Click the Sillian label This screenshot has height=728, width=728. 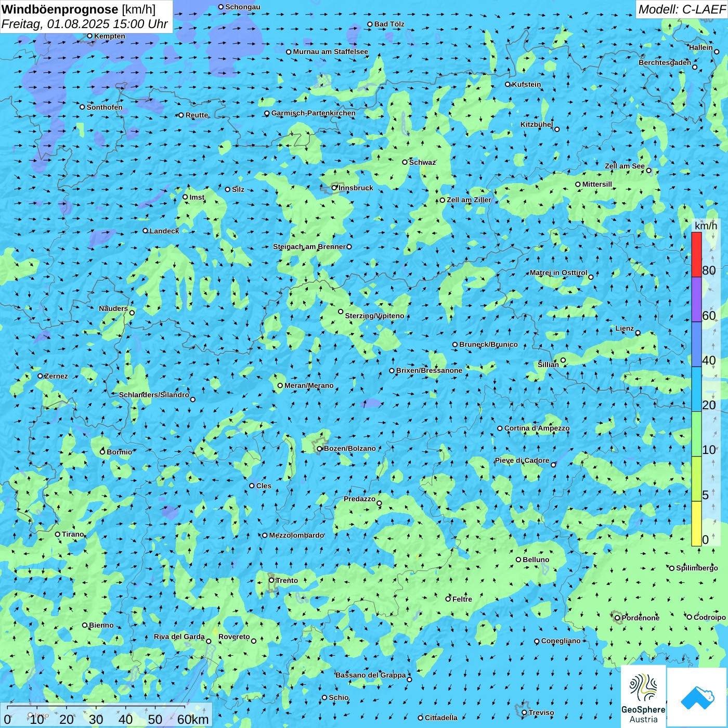coord(548,365)
